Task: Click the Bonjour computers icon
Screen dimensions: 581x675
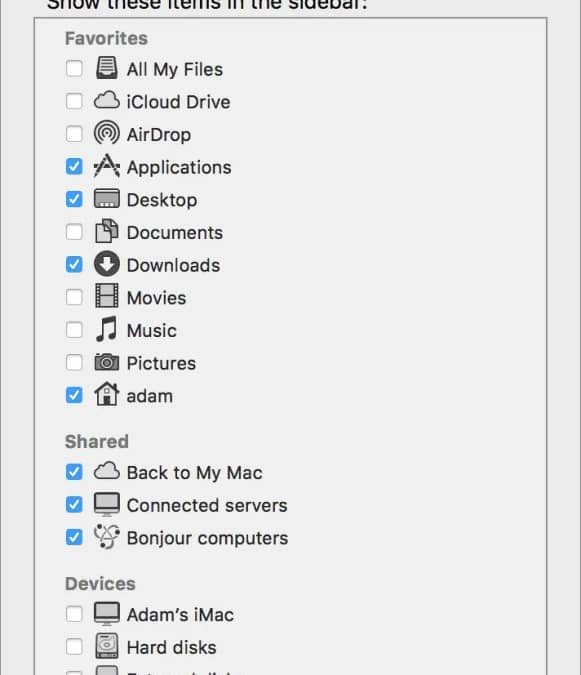Action: tap(106, 536)
